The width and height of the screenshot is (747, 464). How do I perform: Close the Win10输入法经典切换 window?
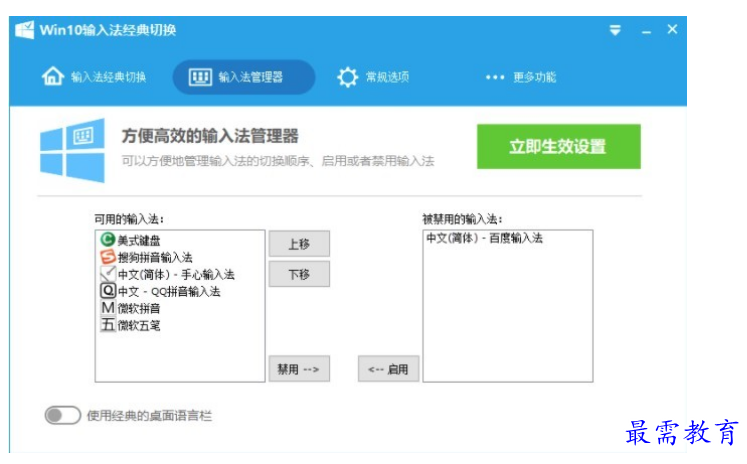click(x=672, y=29)
